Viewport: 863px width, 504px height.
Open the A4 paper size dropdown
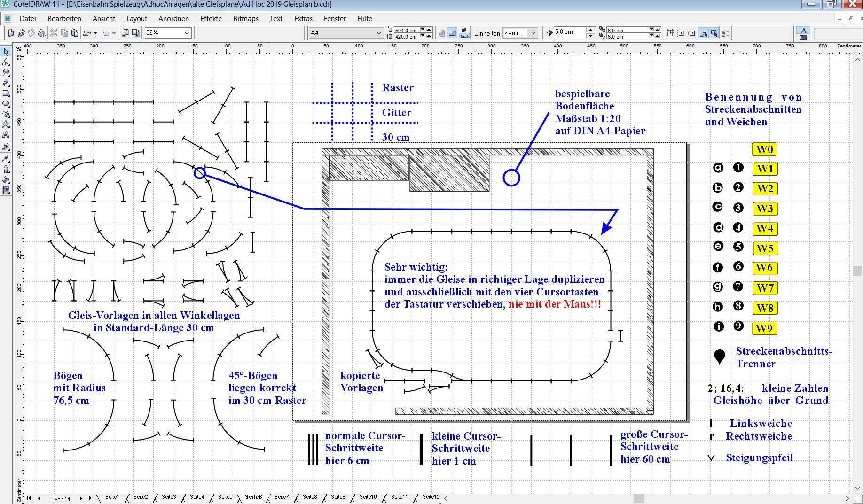coord(379,33)
